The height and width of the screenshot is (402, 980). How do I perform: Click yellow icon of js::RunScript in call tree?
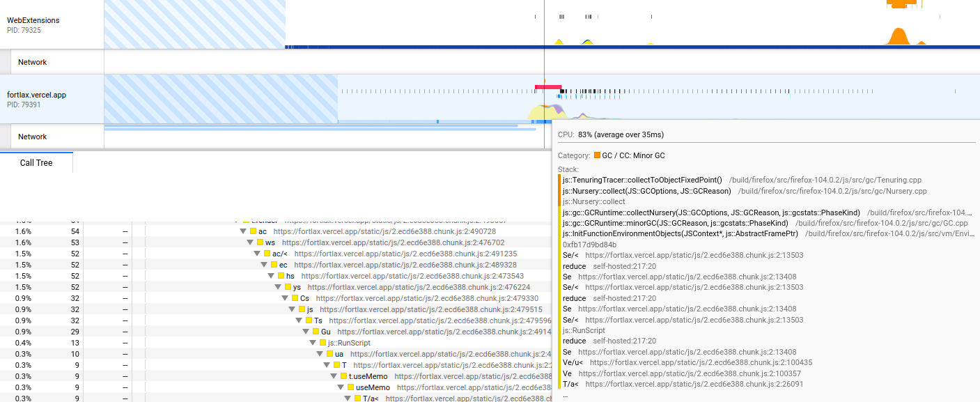click(x=322, y=343)
